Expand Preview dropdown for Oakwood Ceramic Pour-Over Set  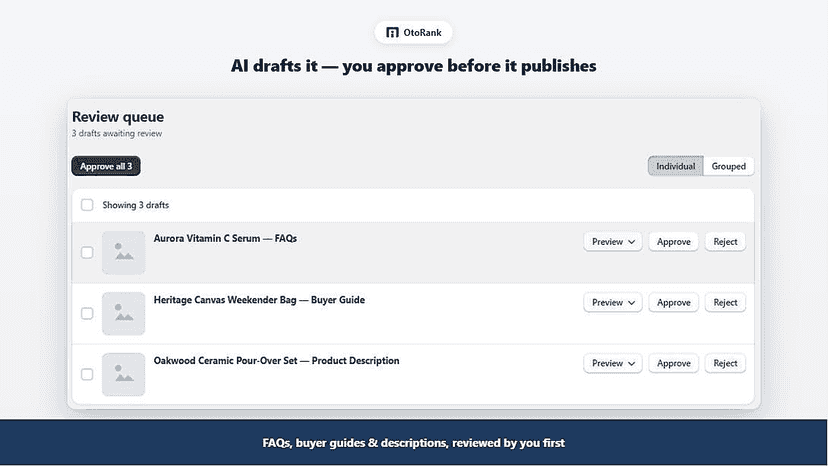tap(613, 363)
